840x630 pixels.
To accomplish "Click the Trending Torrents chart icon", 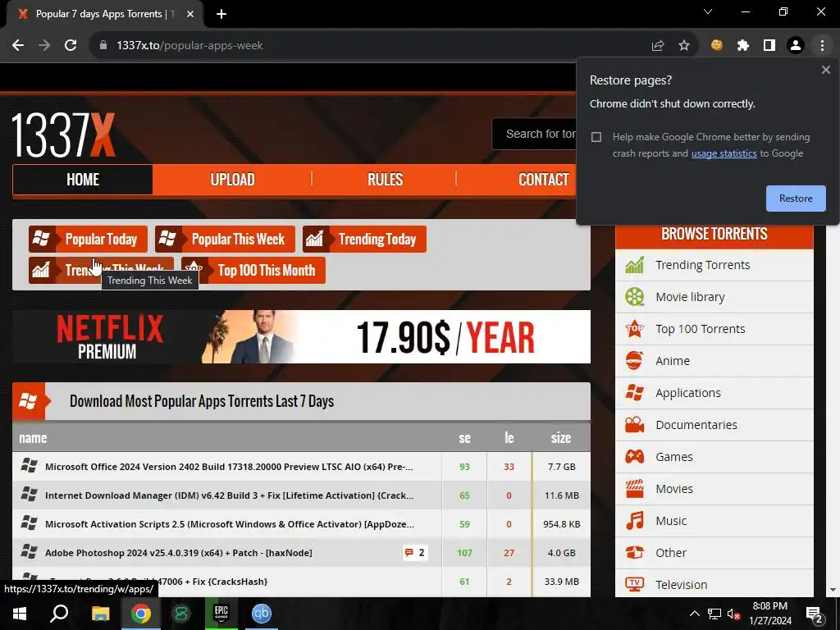I will pyautogui.click(x=634, y=265).
